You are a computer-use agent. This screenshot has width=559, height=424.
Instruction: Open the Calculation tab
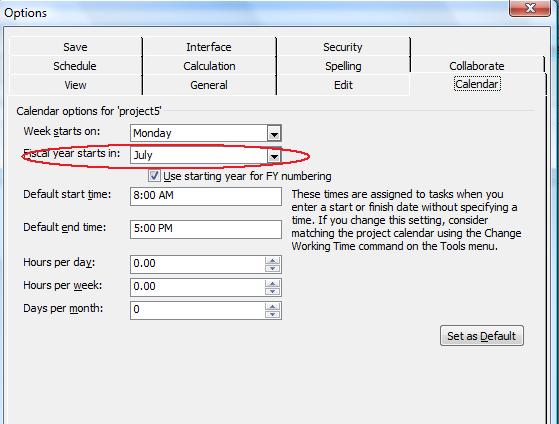tap(209, 66)
